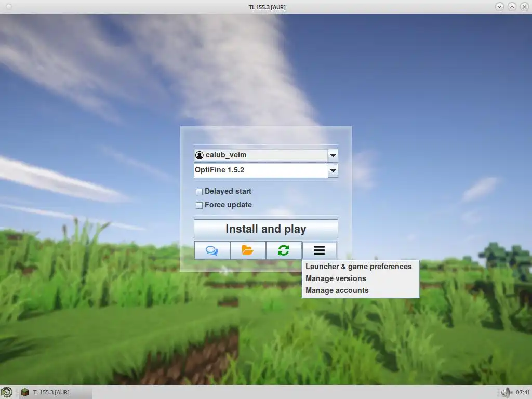
Task: Click the volume icon in system tray
Action: coord(507,392)
